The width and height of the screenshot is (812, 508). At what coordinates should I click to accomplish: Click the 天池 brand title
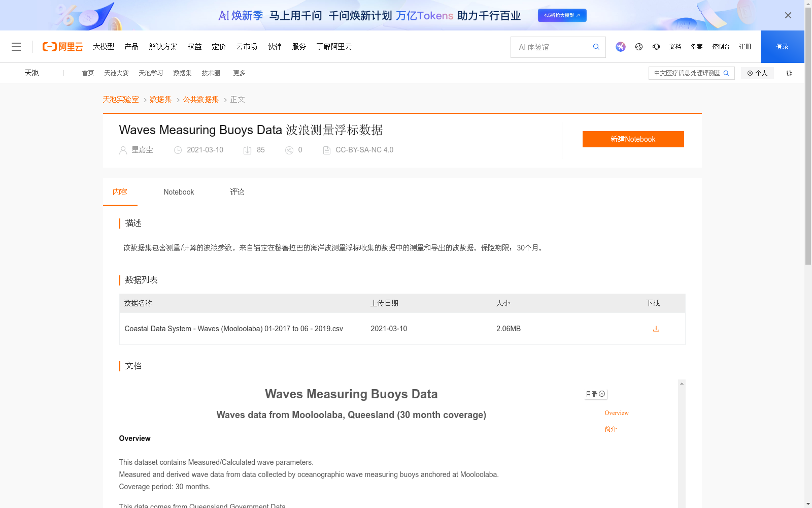click(x=31, y=73)
